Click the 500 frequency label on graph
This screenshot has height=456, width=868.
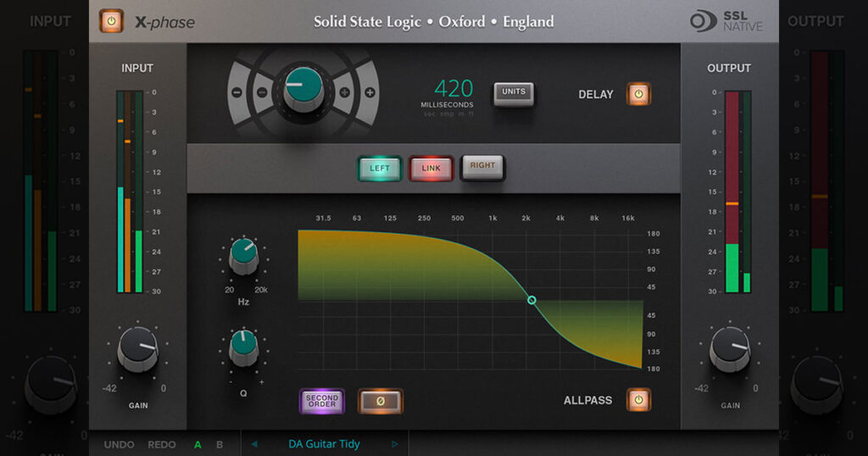click(x=457, y=218)
